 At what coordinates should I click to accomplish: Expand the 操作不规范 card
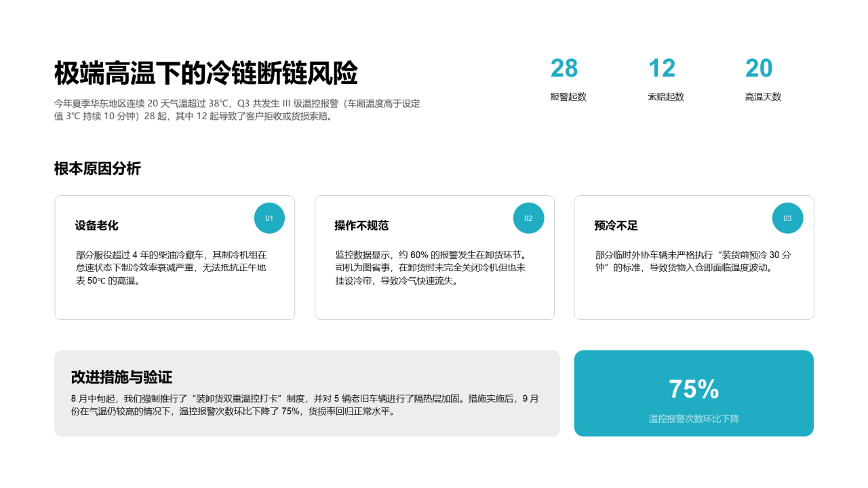point(434,258)
